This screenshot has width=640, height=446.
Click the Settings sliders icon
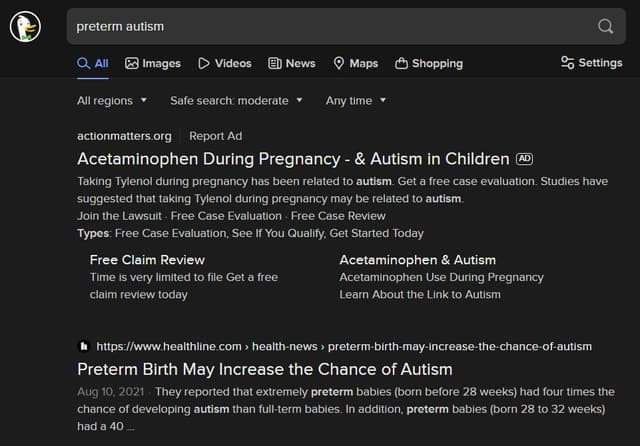click(567, 62)
